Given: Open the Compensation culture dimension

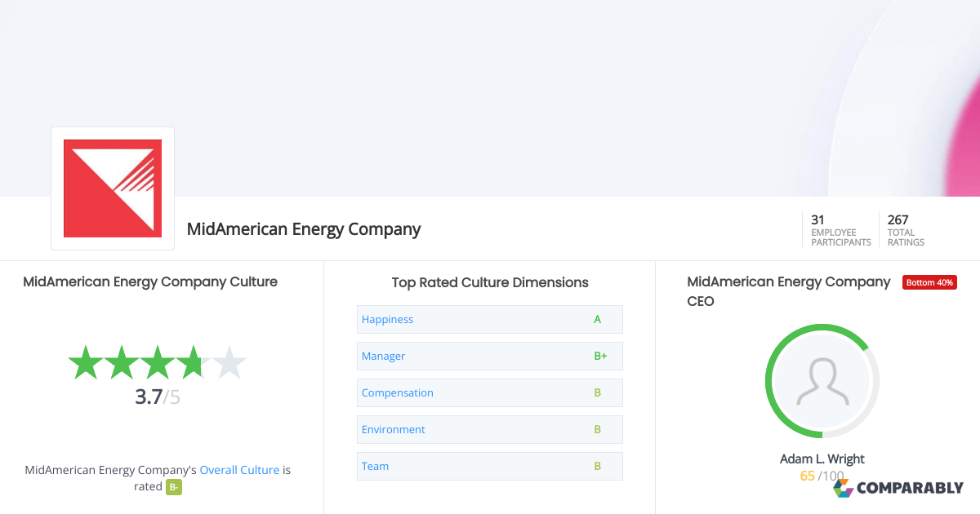Looking at the screenshot, I should (490, 392).
